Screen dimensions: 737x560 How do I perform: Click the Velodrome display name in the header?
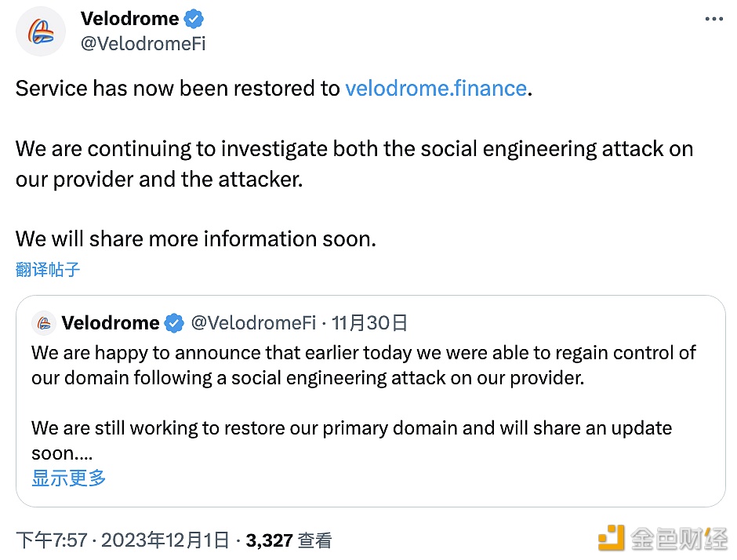[129, 19]
